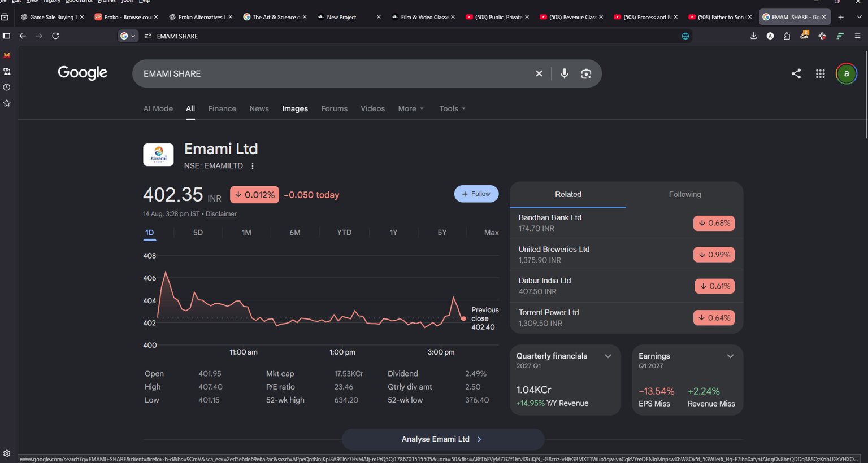Open the Google account avatar menu

pos(846,73)
